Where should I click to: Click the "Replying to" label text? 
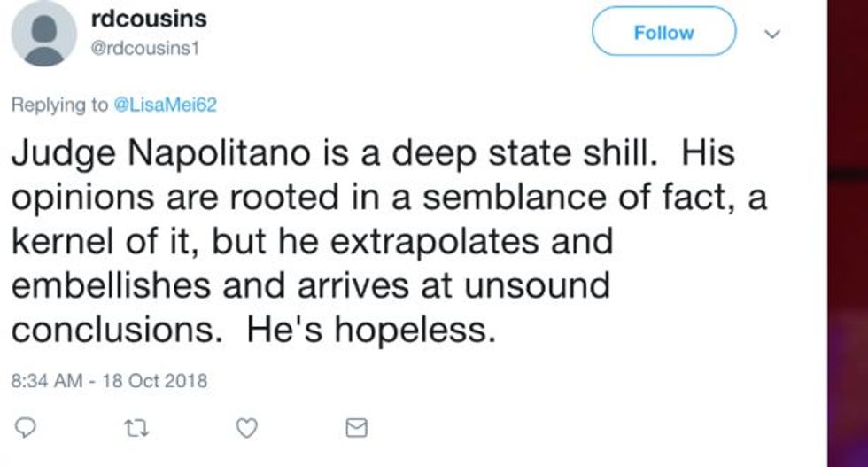pos(60,105)
